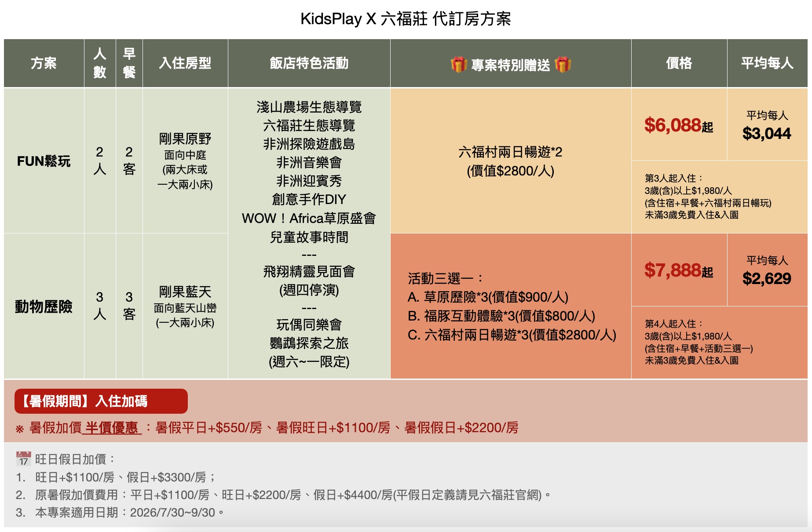Click the red 【暑假期間】入住加碼 badge
This screenshot has width=812, height=532.
point(101,401)
